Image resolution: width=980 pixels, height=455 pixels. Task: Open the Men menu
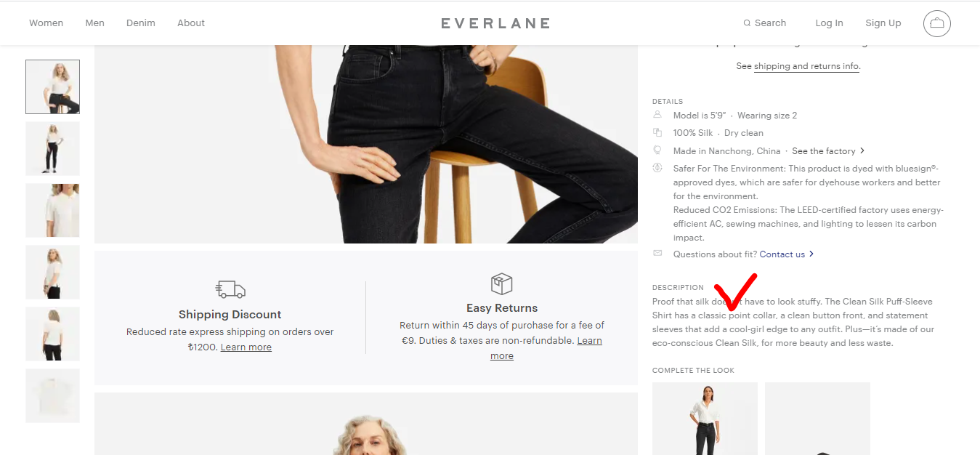pos(94,23)
